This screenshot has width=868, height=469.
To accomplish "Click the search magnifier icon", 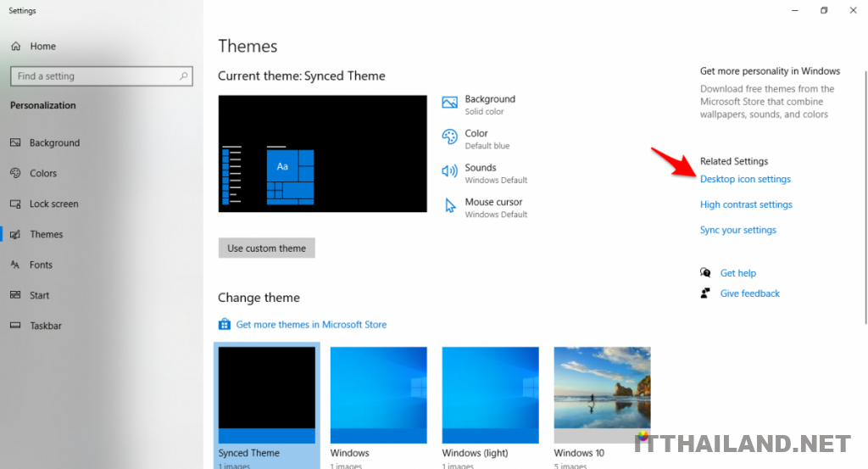I will pos(183,75).
